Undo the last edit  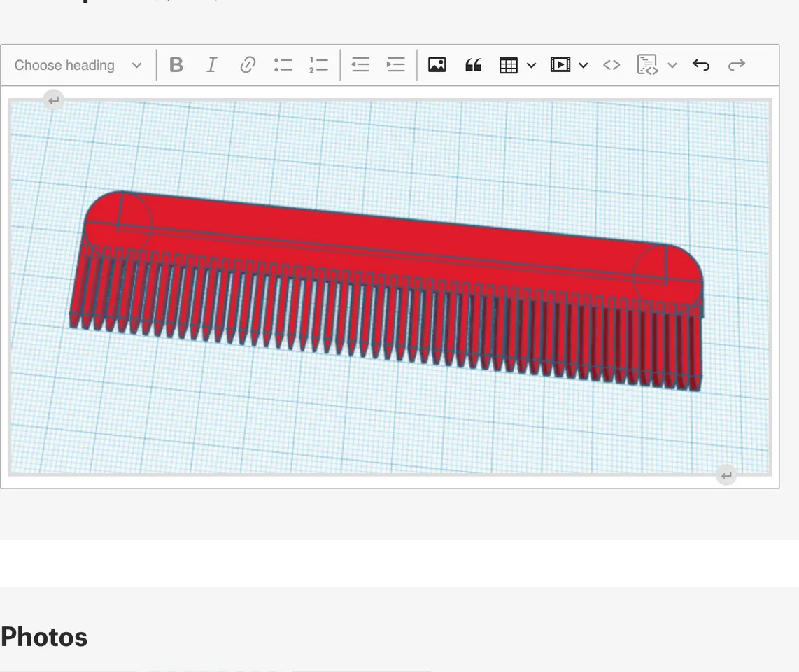click(x=701, y=65)
